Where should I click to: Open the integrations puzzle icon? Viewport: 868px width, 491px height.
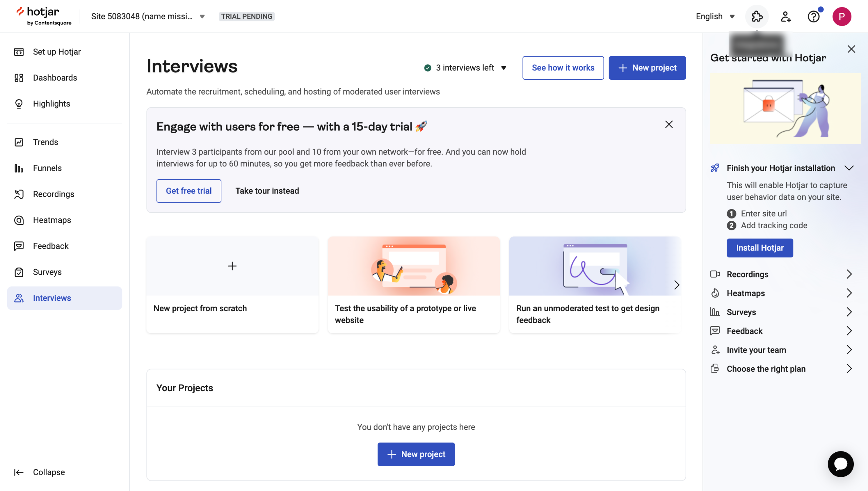pos(757,16)
